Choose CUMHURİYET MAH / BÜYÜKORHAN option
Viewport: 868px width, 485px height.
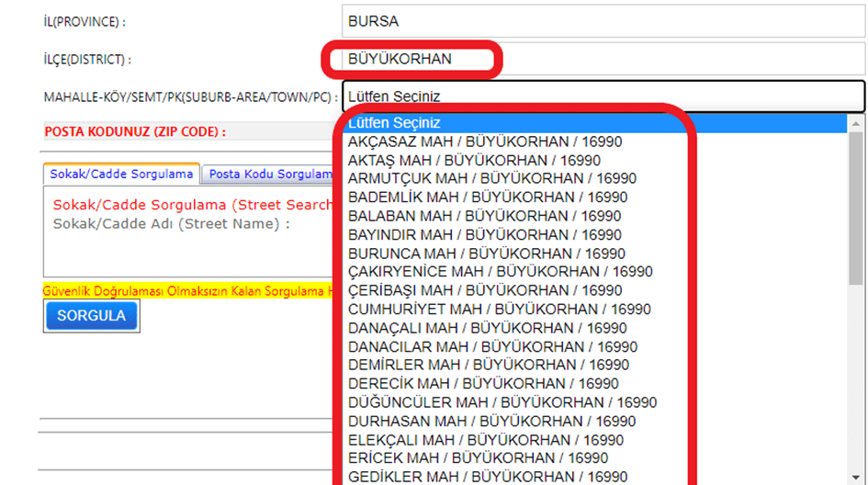tap(499, 310)
